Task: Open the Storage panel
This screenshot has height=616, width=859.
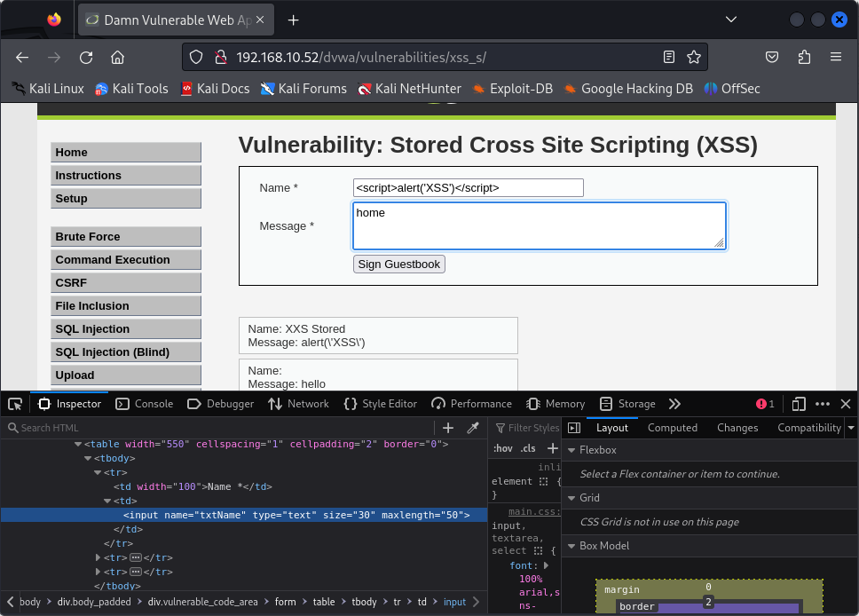Action: [627, 404]
